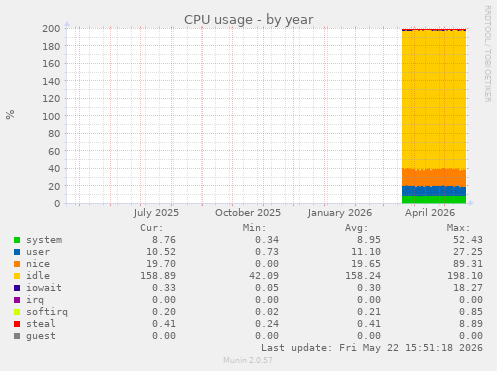Click the 'iowait' legend label

(44, 288)
